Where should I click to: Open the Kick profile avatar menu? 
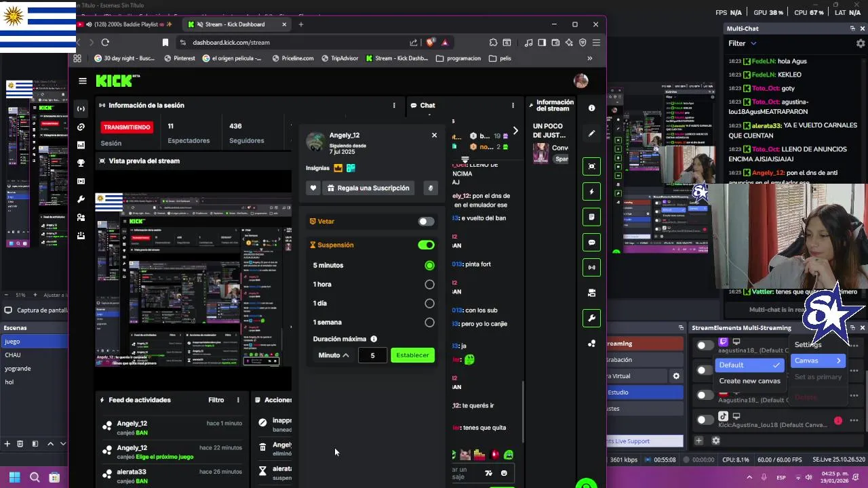click(x=580, y=81)
